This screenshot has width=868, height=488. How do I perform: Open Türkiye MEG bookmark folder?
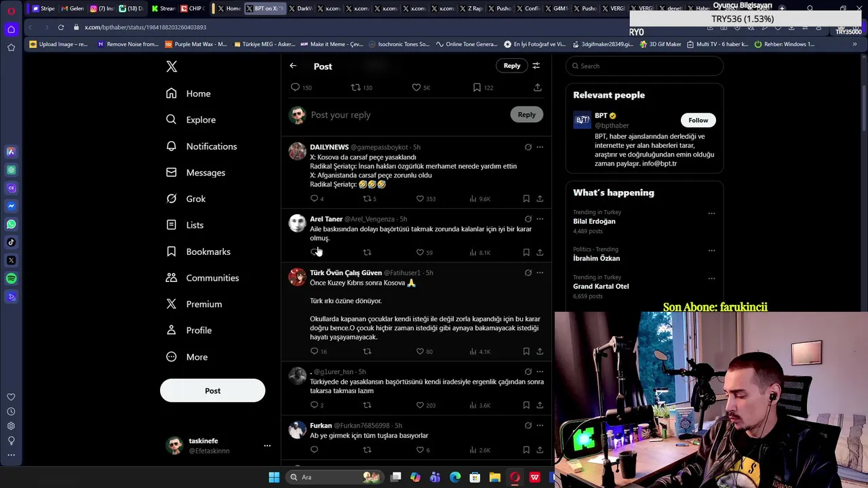(x=264, y=44)
